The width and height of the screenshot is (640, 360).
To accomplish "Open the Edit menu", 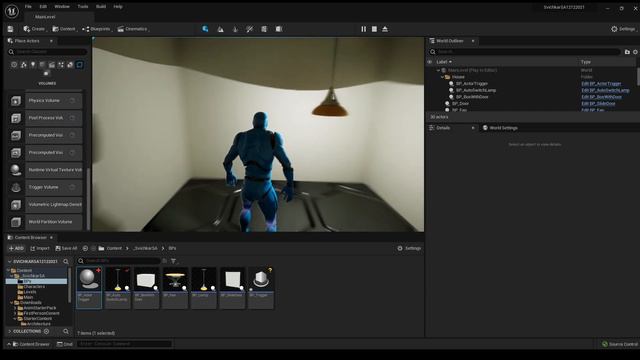I will (43, 7).
